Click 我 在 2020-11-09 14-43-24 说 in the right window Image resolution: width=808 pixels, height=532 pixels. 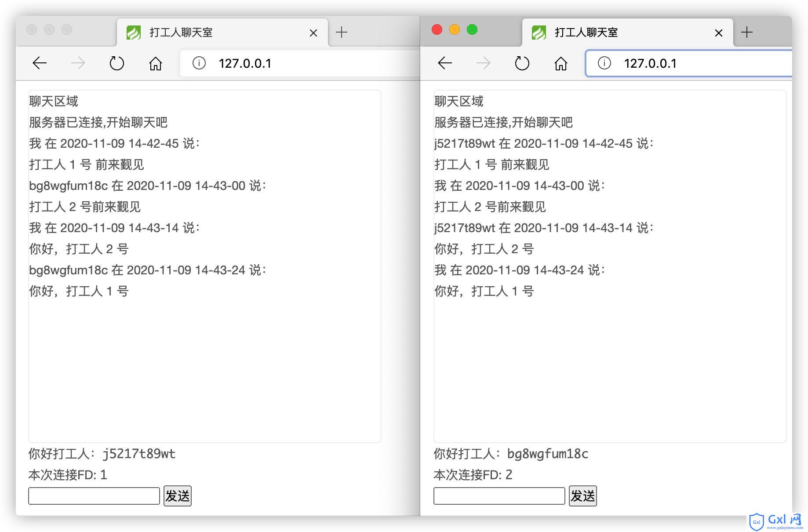tap(520, 270)
